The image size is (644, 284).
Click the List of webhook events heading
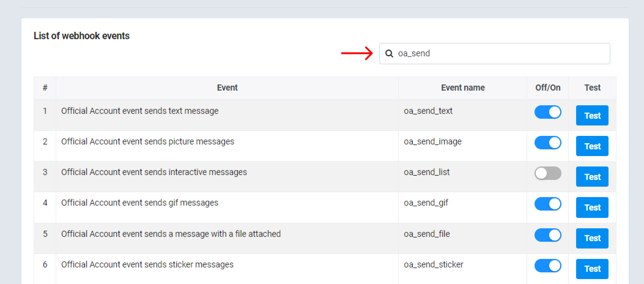click(x=82, y=36)
